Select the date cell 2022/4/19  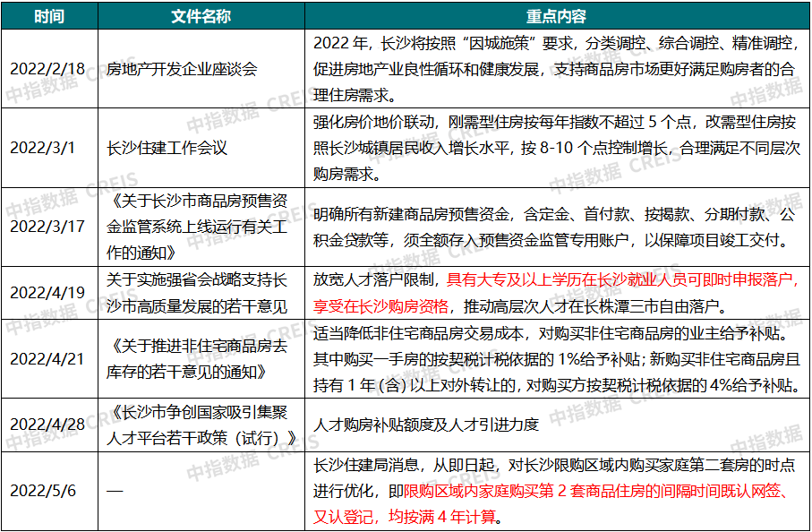point(47,293)
